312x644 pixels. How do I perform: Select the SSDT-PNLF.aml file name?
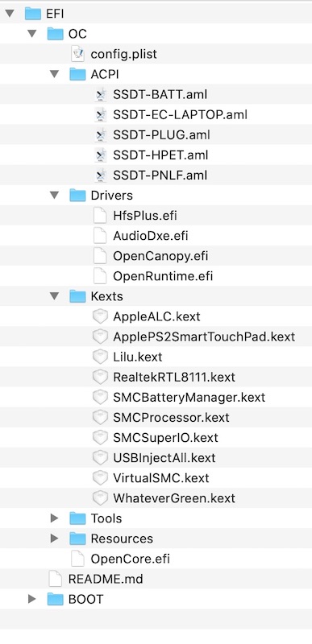coord(160,175)
